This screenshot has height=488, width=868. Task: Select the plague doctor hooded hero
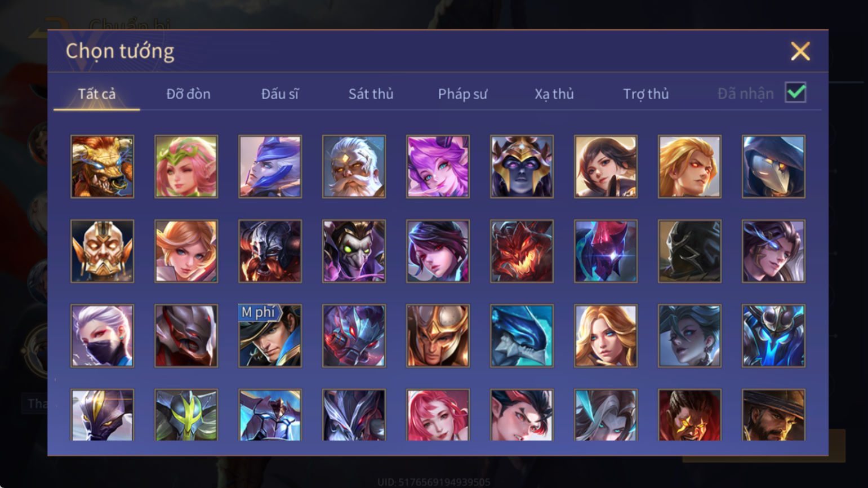(x=773, y=167)
